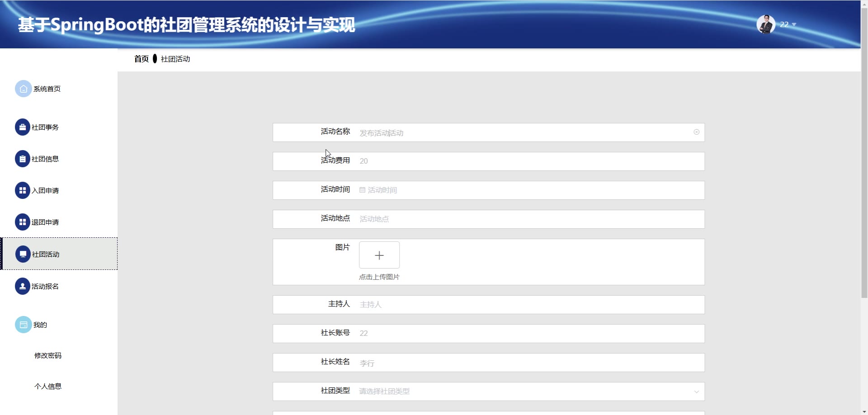
Task: Navigate to 活动报名 in the sidebar
Action: [x=59, y=287]
